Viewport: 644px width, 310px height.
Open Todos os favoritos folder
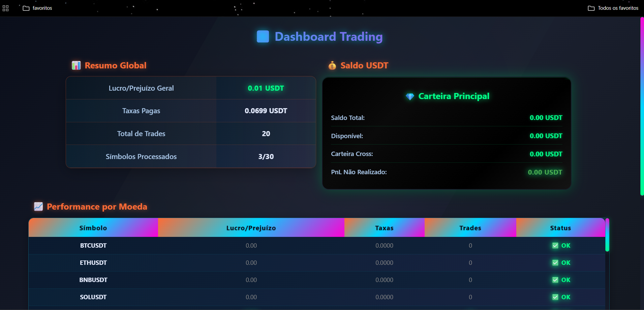coord(613,8)
